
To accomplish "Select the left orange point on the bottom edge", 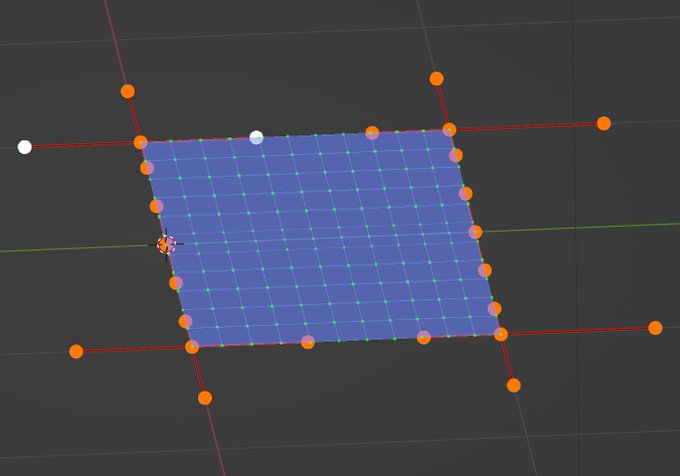I will (x=307, y=342).
